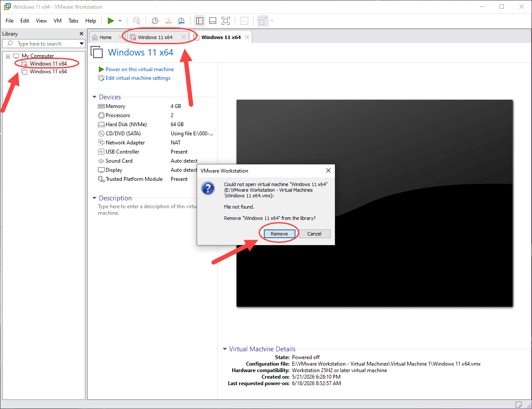The width and height of the screenshot is (532, 409).
Task: Click the green Power On play icon
Action: coord(111,21)
